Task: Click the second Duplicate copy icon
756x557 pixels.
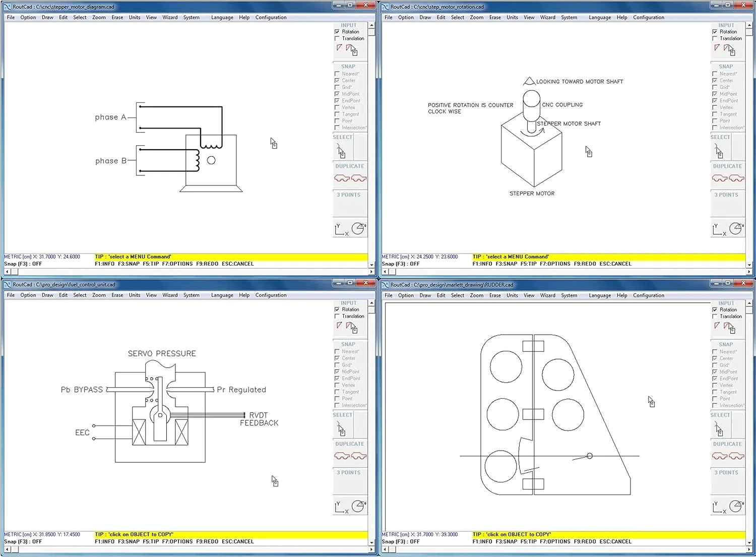Action: pyautogui.click(x=359, y=177)
